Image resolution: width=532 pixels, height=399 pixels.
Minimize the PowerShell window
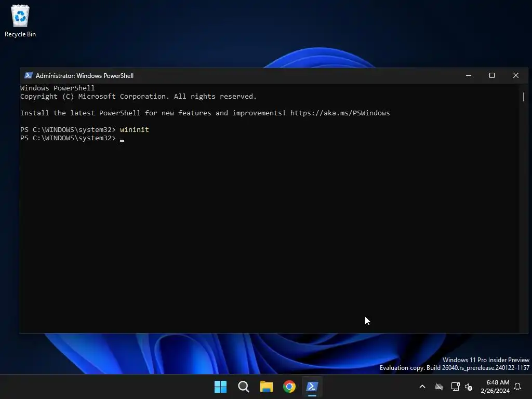[x=469, y=75]
